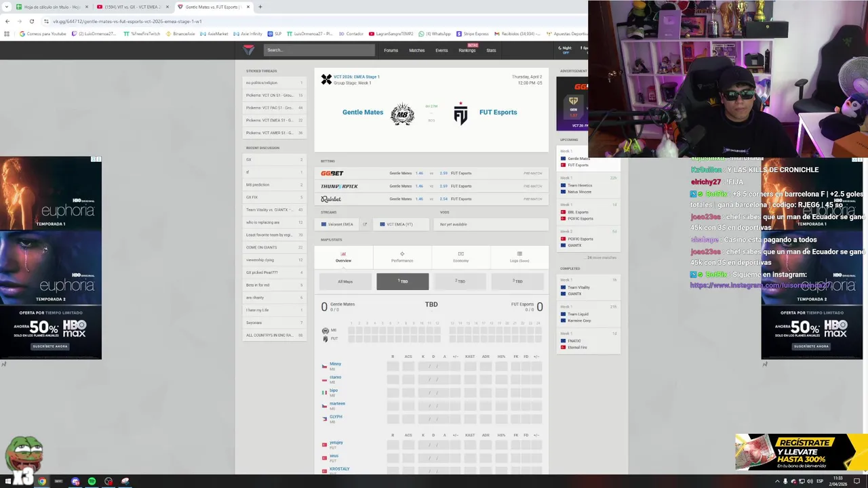Viewport: 868px width, 488px height.
Task: Open the Matches menu
Action: click(417, 50)
